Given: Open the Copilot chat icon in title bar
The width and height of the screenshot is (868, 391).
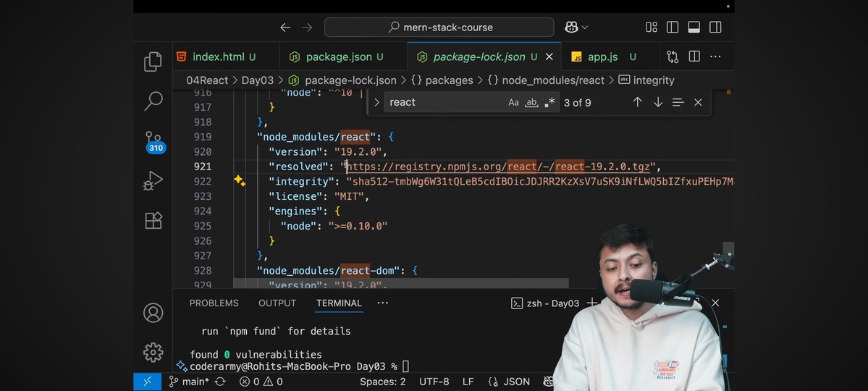Looking at the screenshot, I should point(571,27).
